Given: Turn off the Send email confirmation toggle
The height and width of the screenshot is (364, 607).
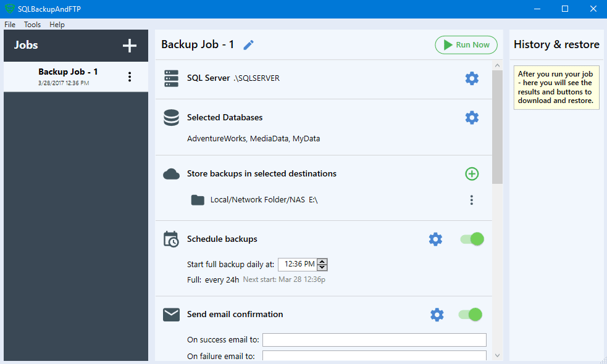Looking at the screenshot, I should (470, 314).
